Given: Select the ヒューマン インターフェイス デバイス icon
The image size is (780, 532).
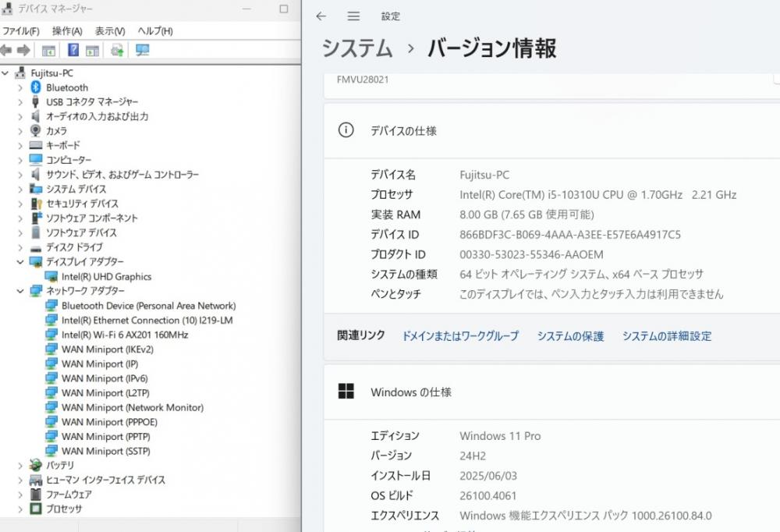Looking at the screenshot, I should pos(36,480).
